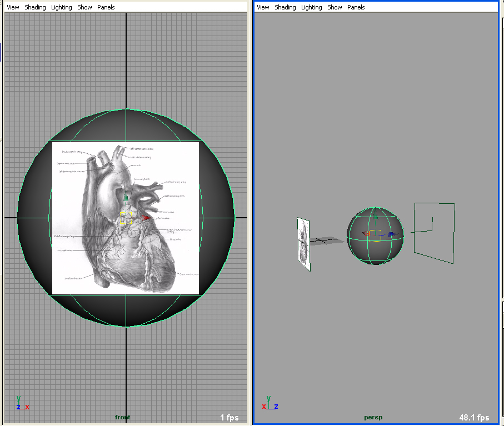Click the blue Z-axis arrow in persp view

392,234
